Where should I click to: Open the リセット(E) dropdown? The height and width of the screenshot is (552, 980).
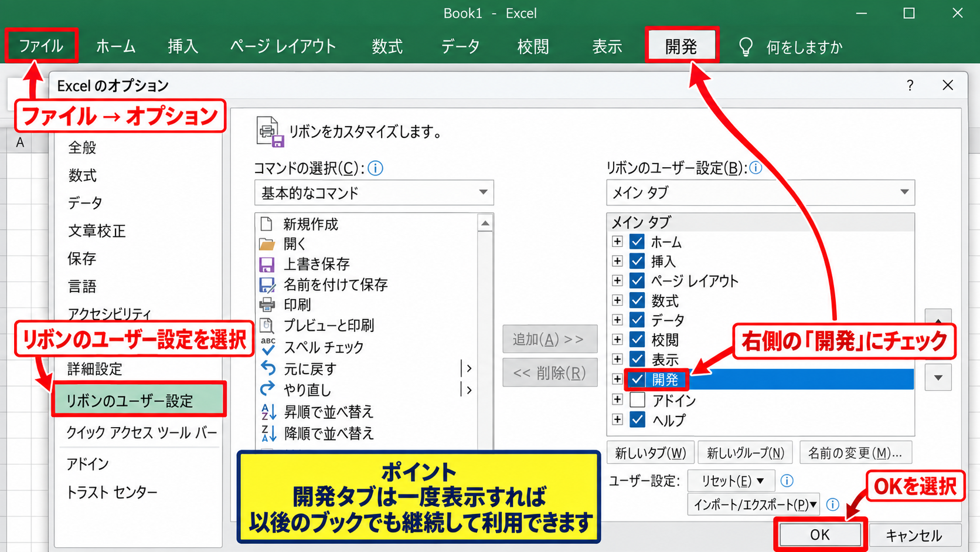[x=731, y=481]
